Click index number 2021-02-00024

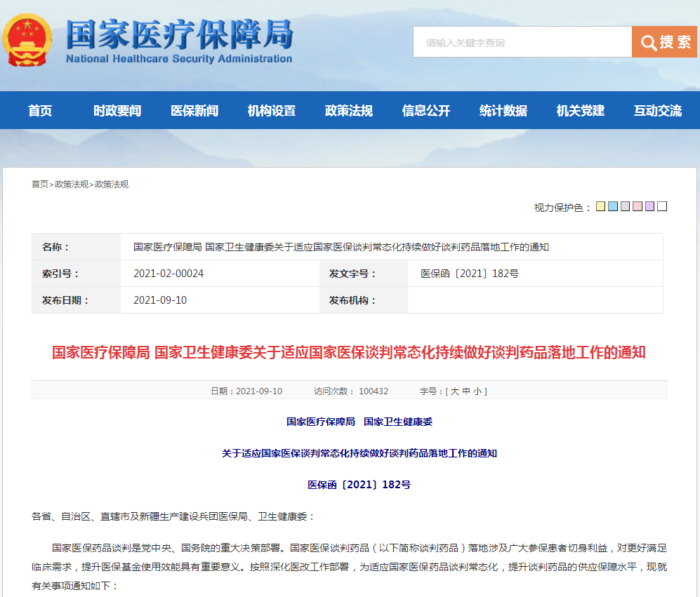(169, 274)
